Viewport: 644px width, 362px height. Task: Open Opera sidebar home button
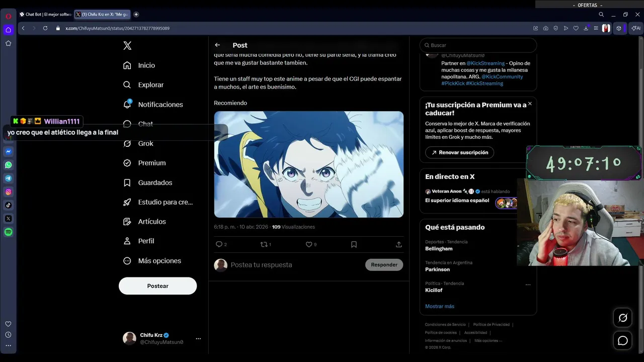(x=8, y=30)
